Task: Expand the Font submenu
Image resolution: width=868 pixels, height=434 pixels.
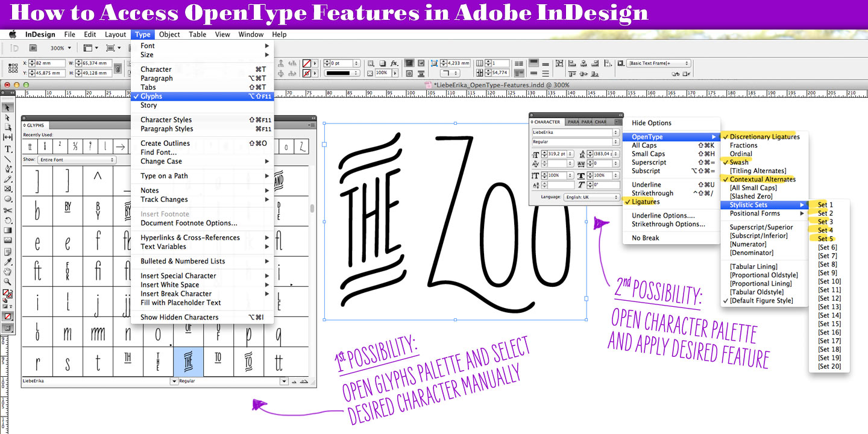Action: (x=203, y=46)
